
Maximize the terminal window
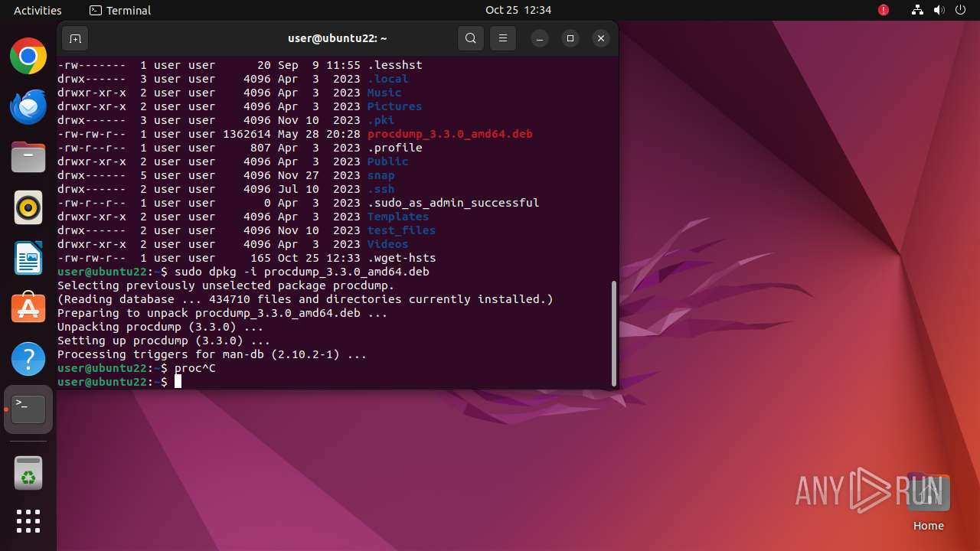click(x=570, y=38)
